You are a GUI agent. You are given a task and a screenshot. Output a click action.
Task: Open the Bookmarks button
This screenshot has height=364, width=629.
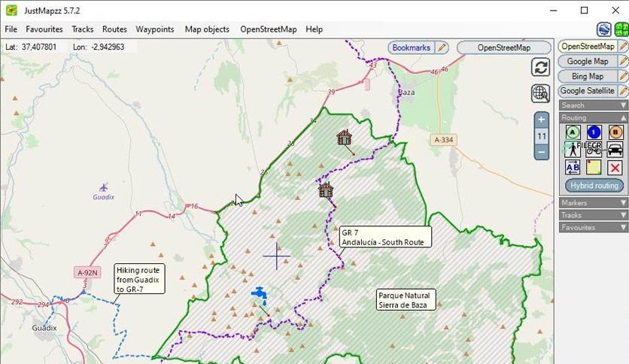(x=411, y=47)
